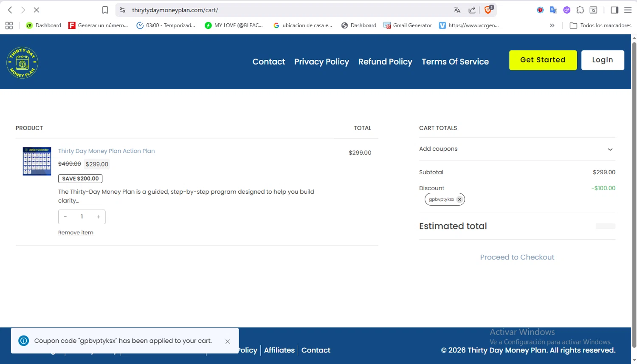Open site information icon in address bar
Screen dimensions: 637x364
pyautogui.click(x=122, y=10)
